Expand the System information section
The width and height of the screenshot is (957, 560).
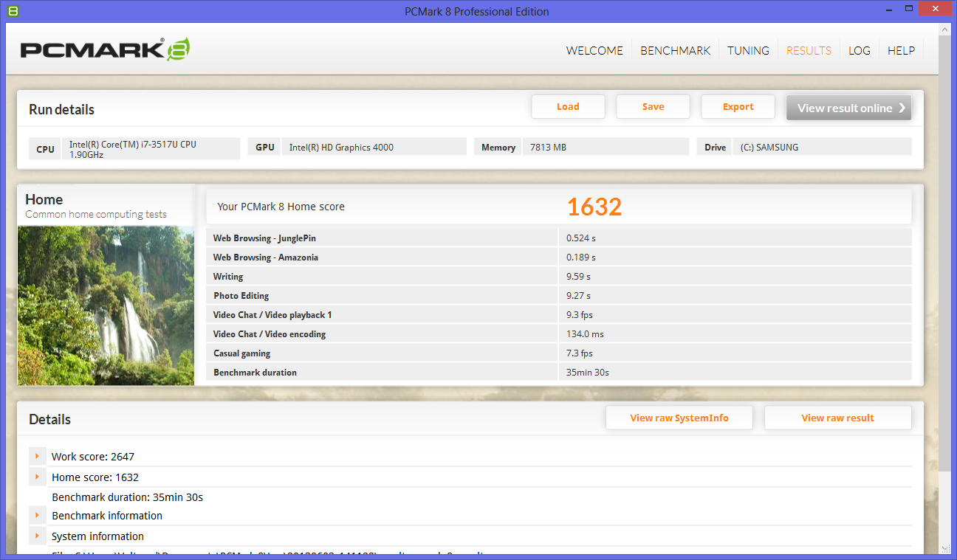37,536
